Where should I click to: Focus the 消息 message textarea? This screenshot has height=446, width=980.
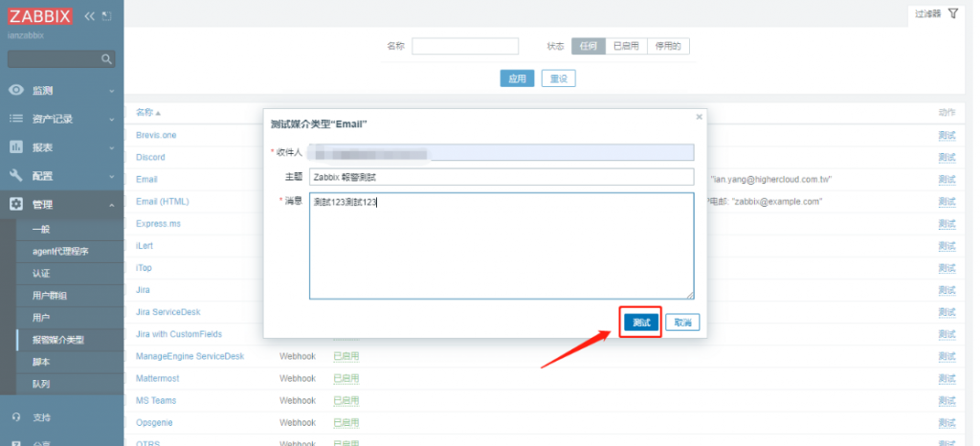pyautogui.click(x=501, y=246)
